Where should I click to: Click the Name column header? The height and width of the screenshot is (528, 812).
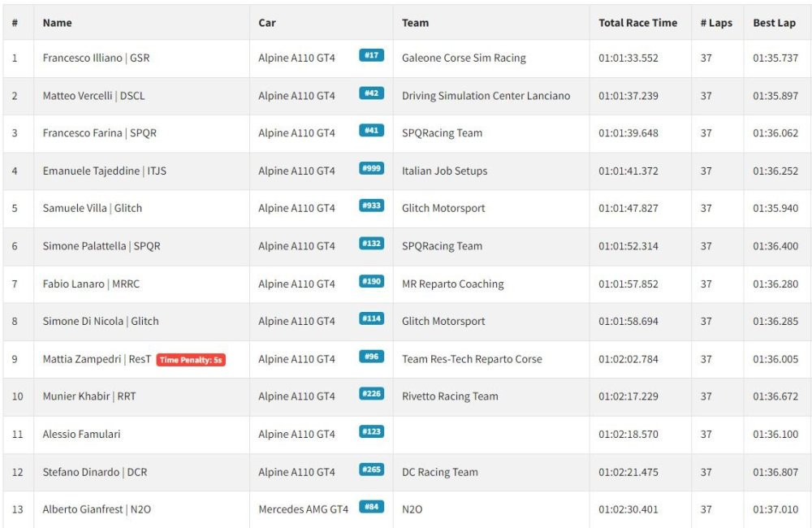[x=58, y=23]
